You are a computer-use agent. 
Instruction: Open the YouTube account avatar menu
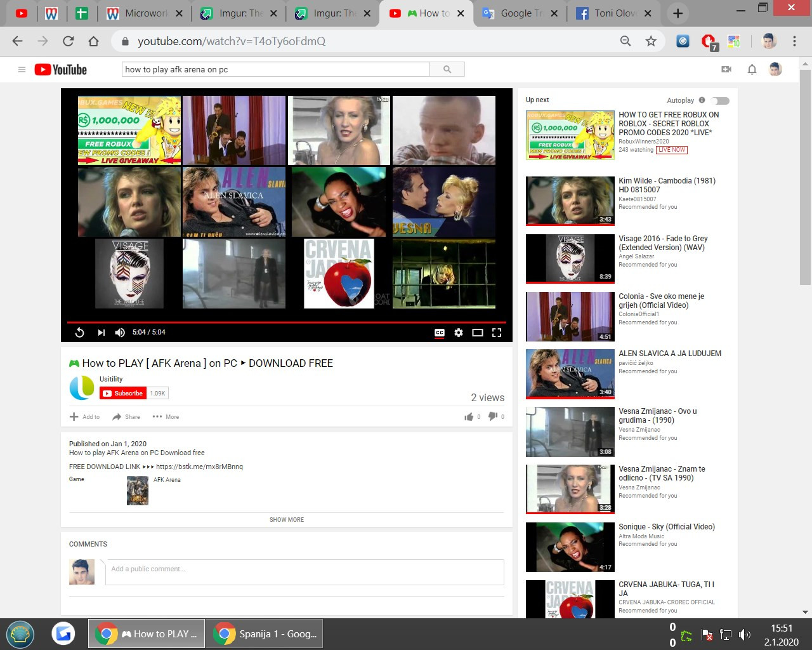[775, 69]
